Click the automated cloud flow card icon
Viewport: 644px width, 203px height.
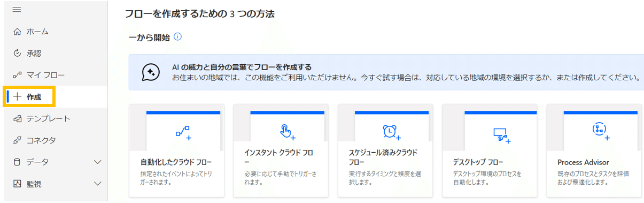pos(183,132)
